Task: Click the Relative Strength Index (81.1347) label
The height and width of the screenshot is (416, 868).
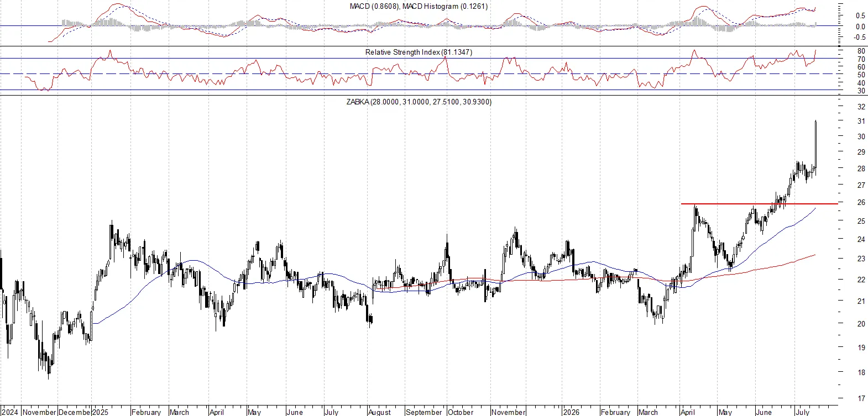Action: 419,52
